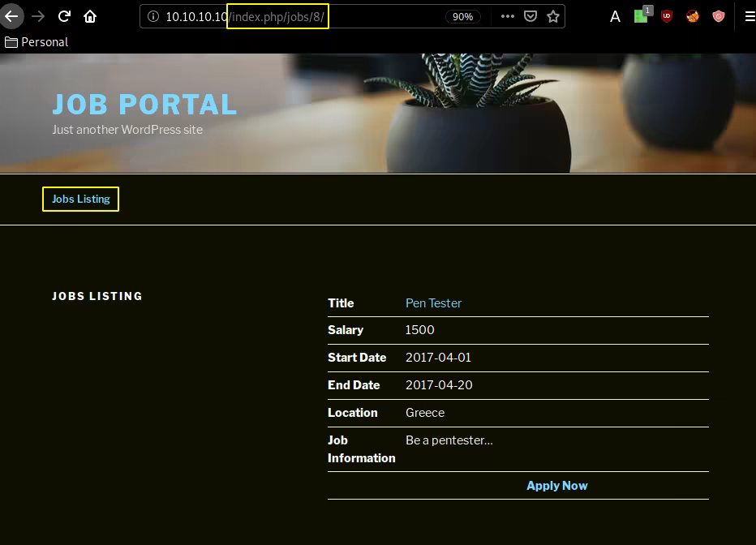The width and height of the screenshot is (756, 545).
Task: Click the browser back button
Action: point(11,16)
